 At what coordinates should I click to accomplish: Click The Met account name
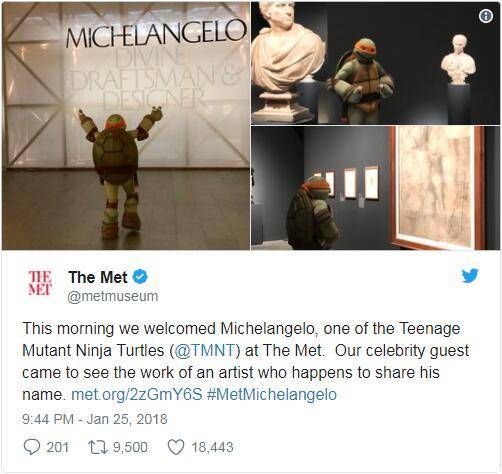tap(98, 277)
